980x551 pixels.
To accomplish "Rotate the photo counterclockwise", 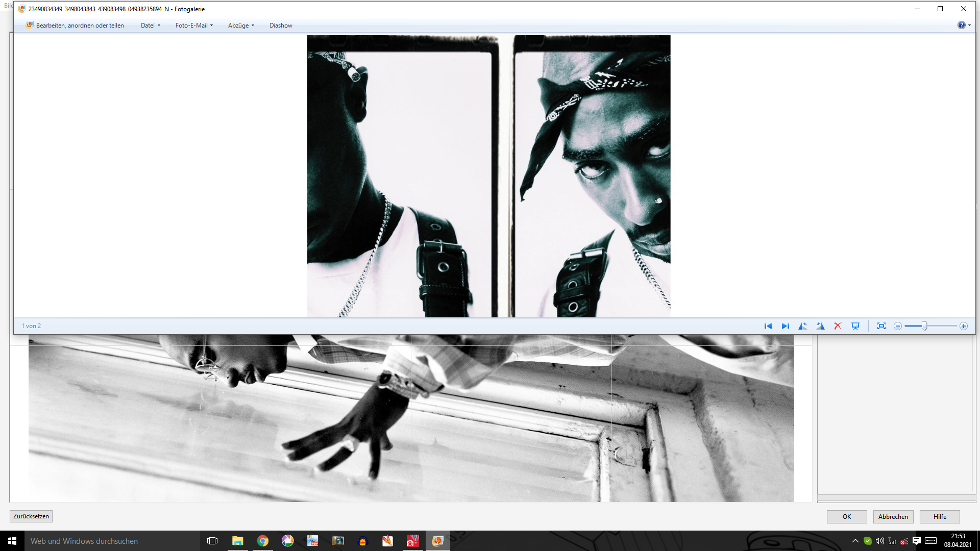I will (x=803, y=326).
